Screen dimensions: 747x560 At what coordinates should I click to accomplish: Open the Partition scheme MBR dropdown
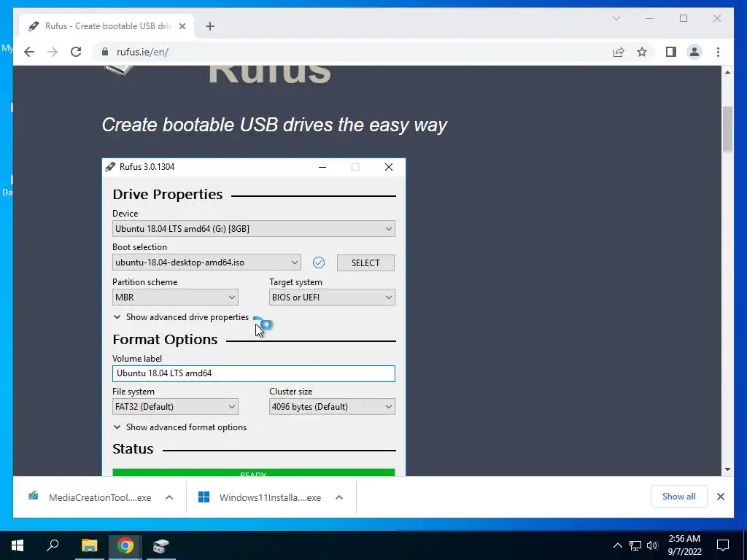[x=175, y=297]
